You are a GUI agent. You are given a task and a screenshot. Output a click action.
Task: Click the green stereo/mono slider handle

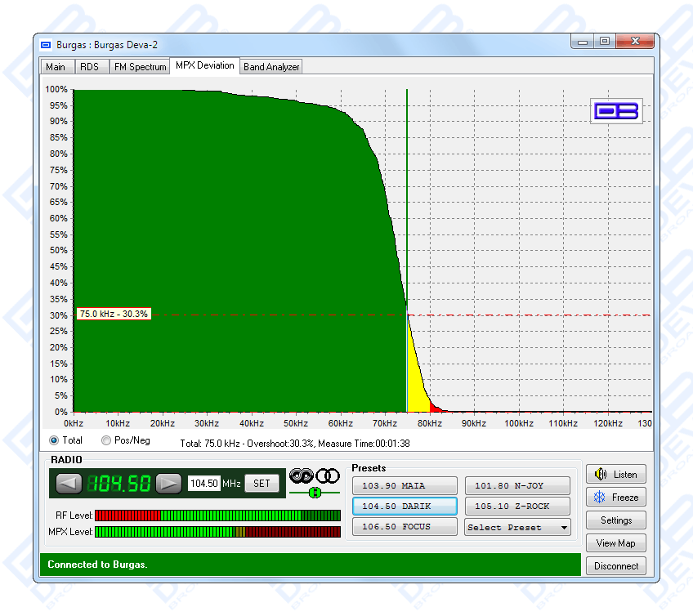314,493
